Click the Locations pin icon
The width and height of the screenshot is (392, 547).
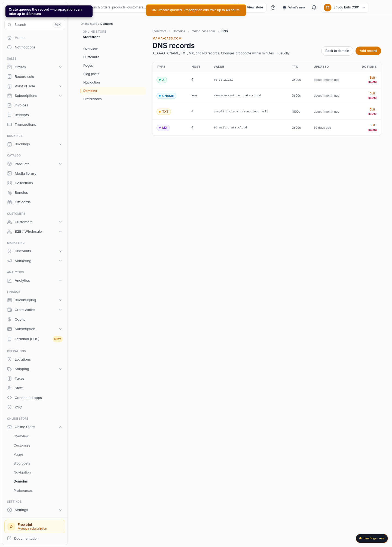[x=10, y=359]
